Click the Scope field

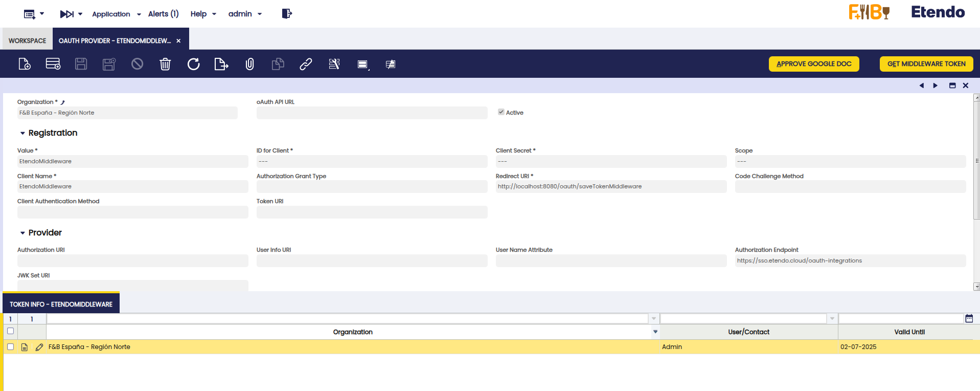click(x=850, y=161)
